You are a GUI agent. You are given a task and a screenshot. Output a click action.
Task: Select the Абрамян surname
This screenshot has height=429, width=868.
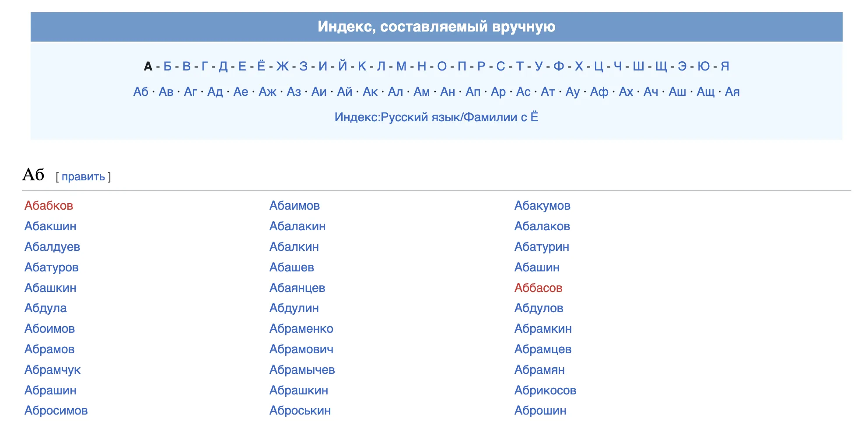pos(540,369)
